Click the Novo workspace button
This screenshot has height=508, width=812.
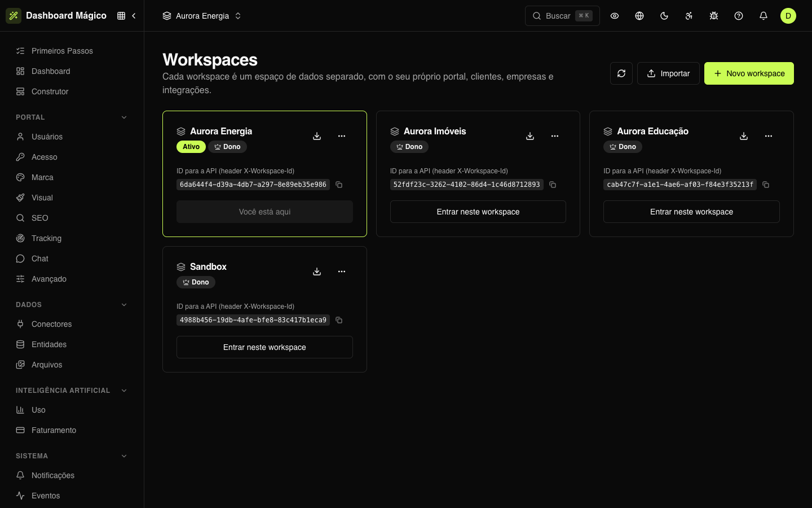tap(749, 73)
